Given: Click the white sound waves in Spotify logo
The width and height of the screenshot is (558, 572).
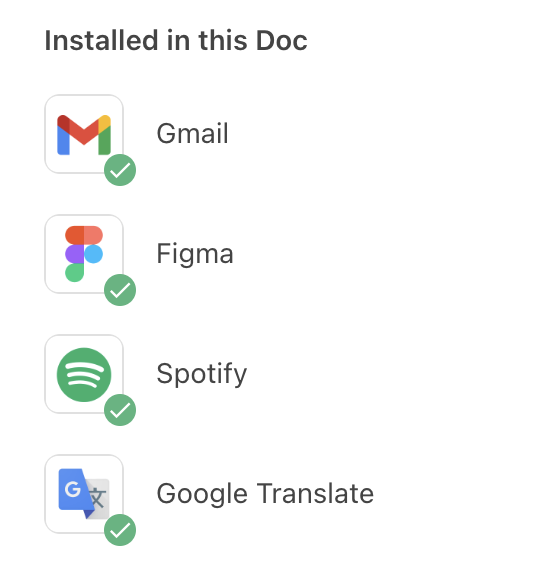Looking at the screenshot, I should (x=84, y=375).
